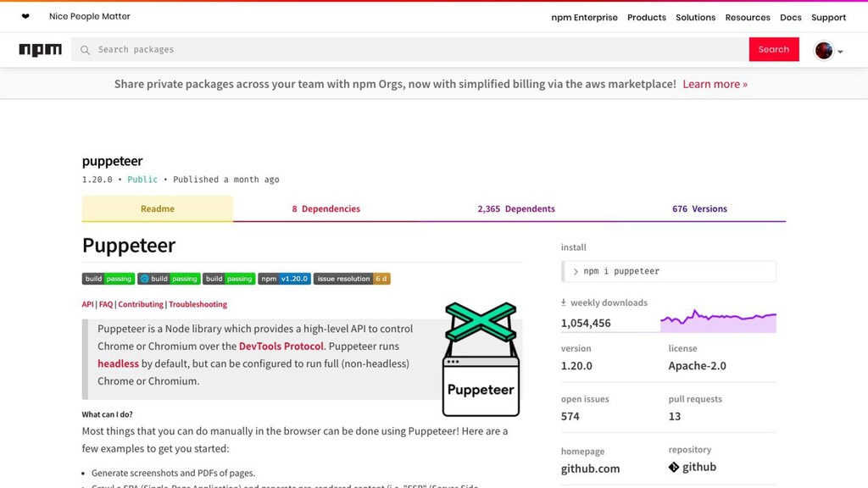Open the github.com homepage link

pos(590,469)
